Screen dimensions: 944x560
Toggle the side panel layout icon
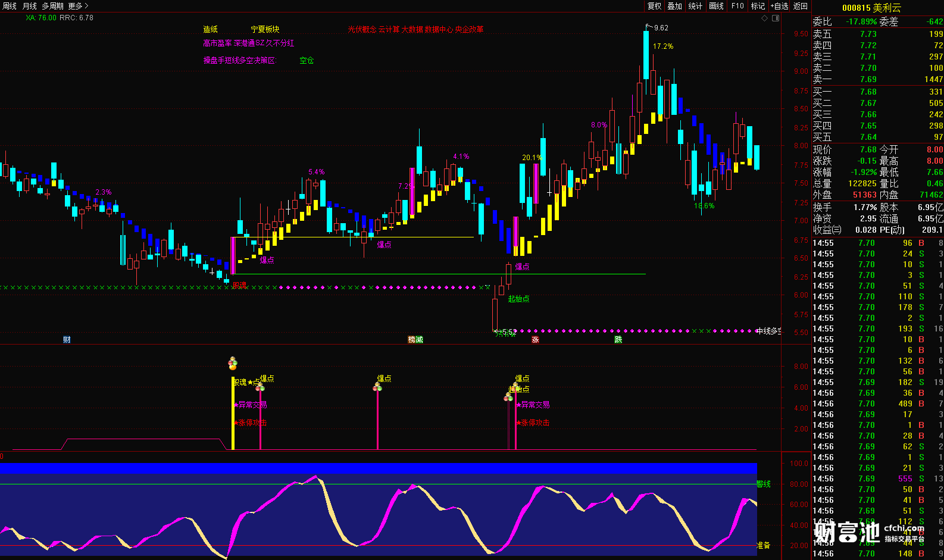click(x=776, y=18)
